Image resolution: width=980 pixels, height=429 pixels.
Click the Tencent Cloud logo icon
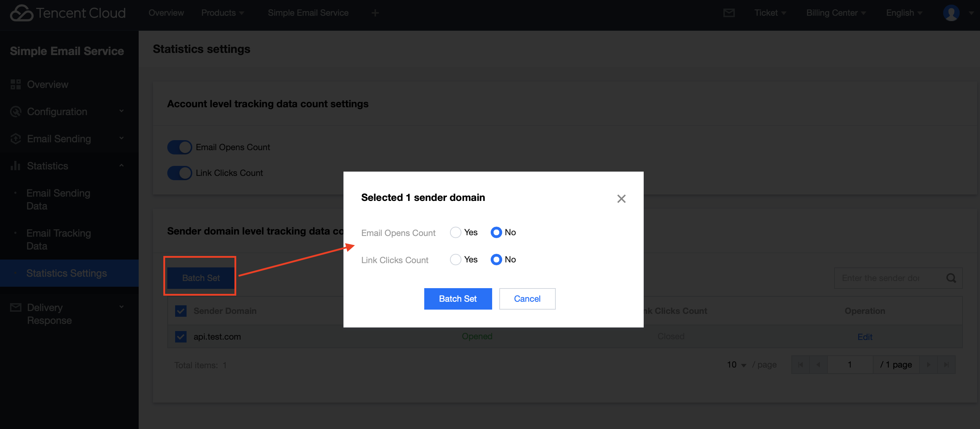click(21, 13)
